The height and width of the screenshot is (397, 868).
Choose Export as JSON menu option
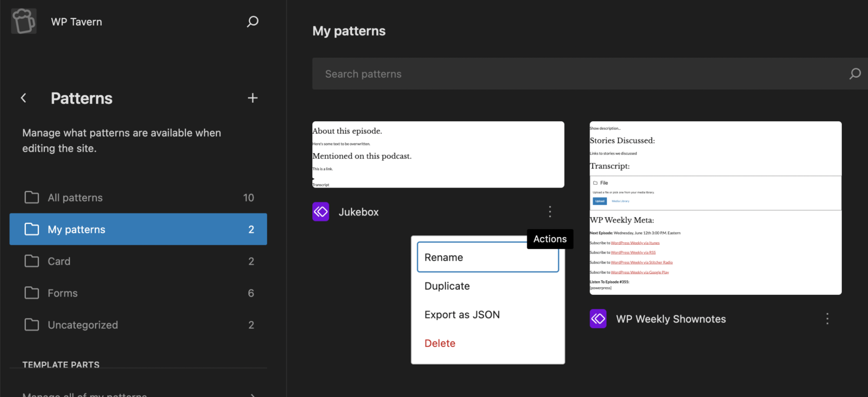click(x=487, y=315)
